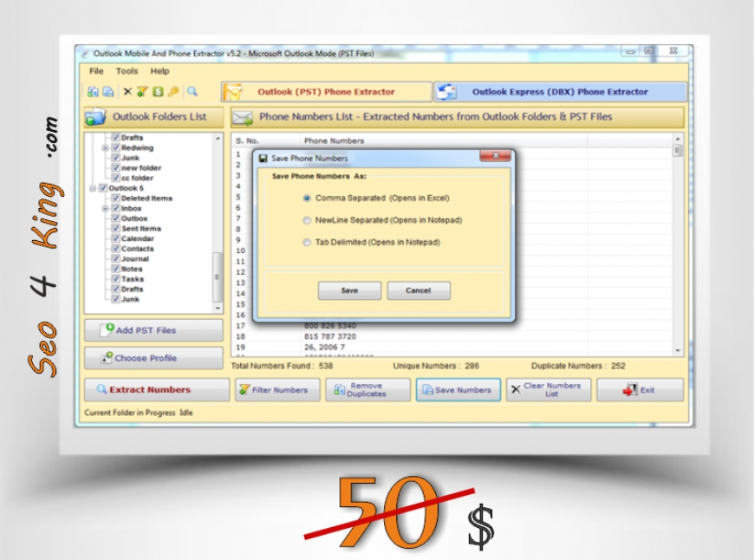Click the add files toolbar icon with green plus

point(93,91)
